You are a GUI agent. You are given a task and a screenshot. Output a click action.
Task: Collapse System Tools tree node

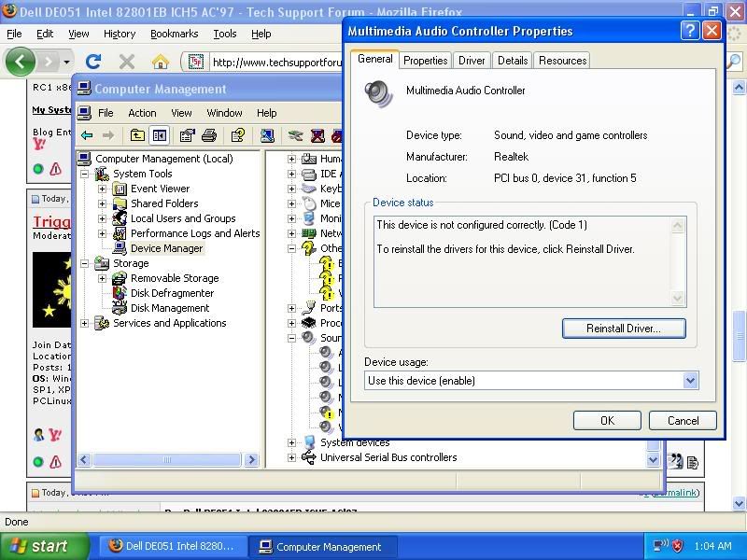(84, 174)
